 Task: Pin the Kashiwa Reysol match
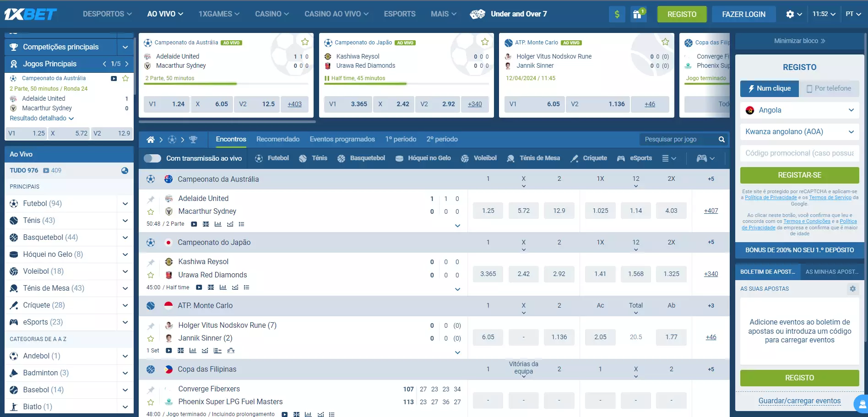151,262
